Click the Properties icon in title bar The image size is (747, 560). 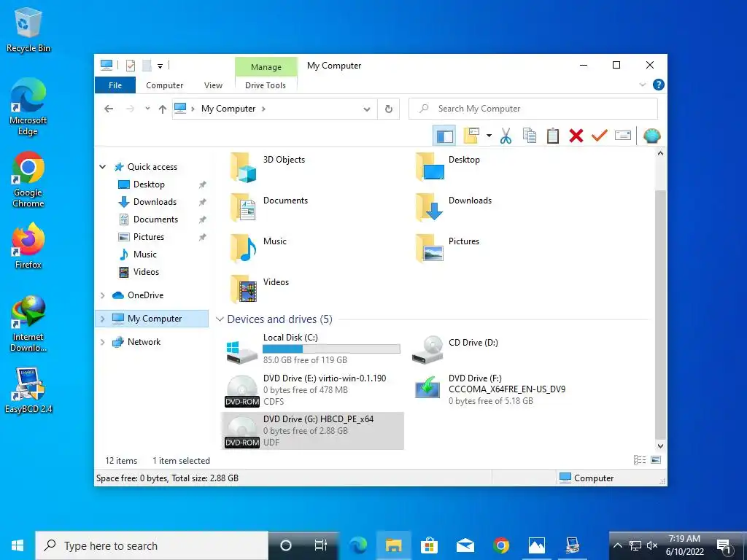[x=130, y=66]
